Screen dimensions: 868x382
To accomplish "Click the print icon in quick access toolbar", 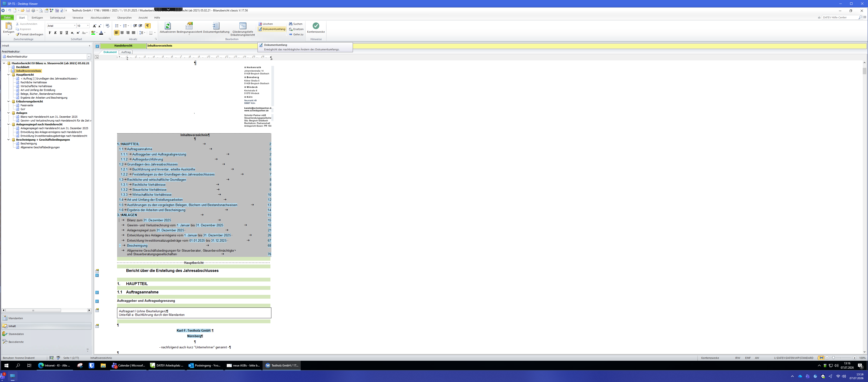I will (33, 11).
